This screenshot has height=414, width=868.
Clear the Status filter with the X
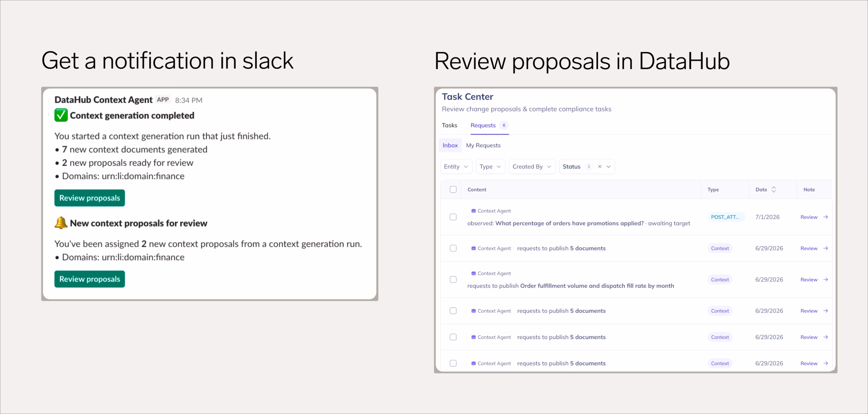(x=599, y=167)
